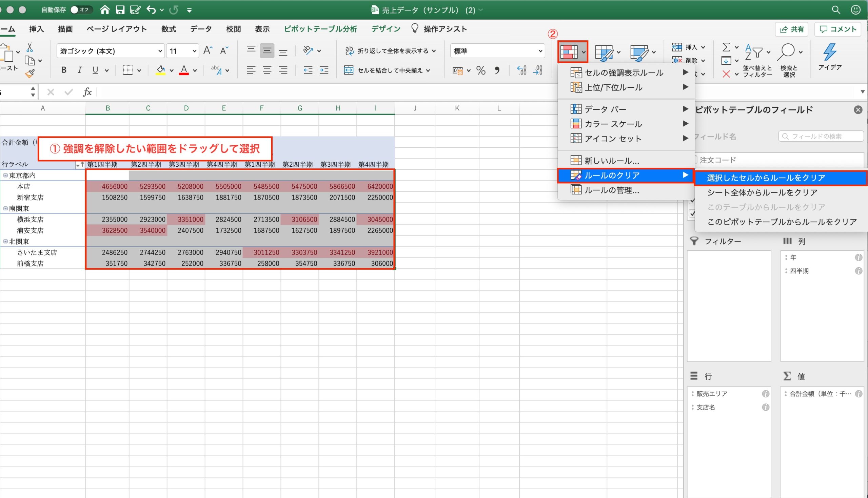Increase font size with larger A icon
The width and height of the screenshot is (868, 498).
pyautogui.click(x=208, y=50)
